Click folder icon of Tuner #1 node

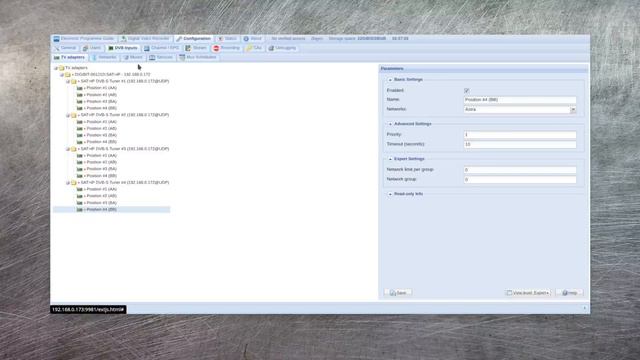[x=74, y=81]
